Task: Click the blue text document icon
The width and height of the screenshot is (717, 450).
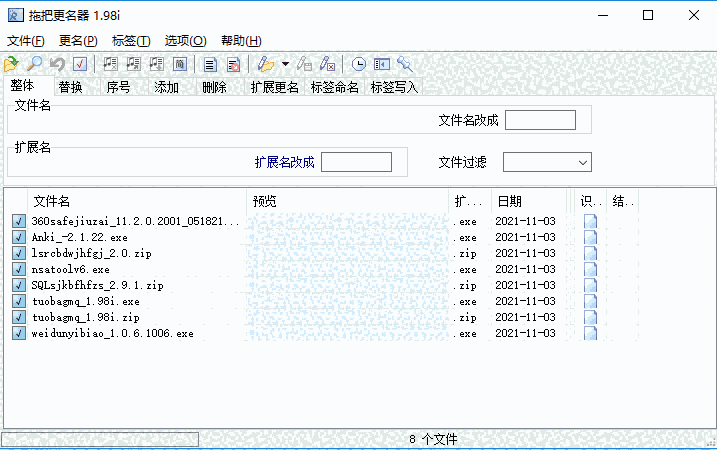Action: pos(210,64)
